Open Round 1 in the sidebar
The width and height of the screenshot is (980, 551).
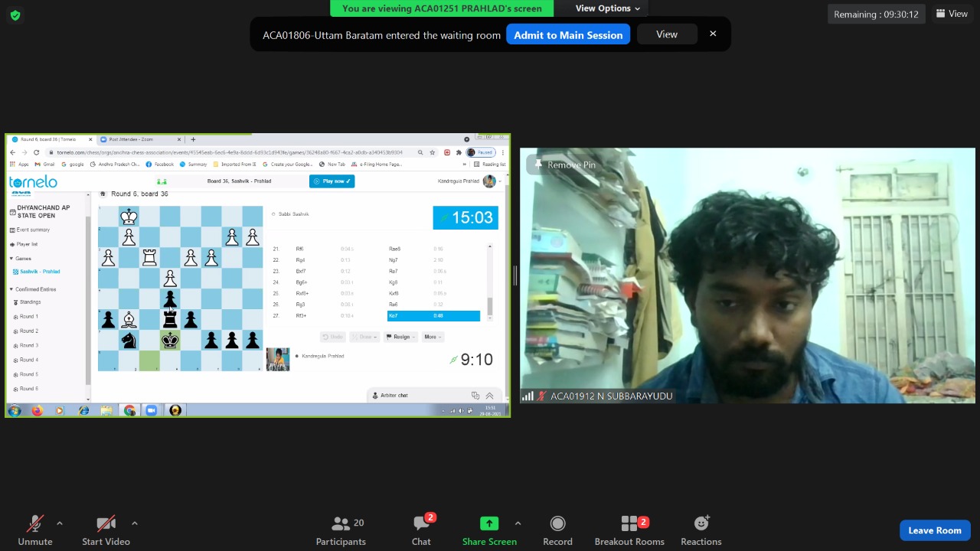point(27,317)
